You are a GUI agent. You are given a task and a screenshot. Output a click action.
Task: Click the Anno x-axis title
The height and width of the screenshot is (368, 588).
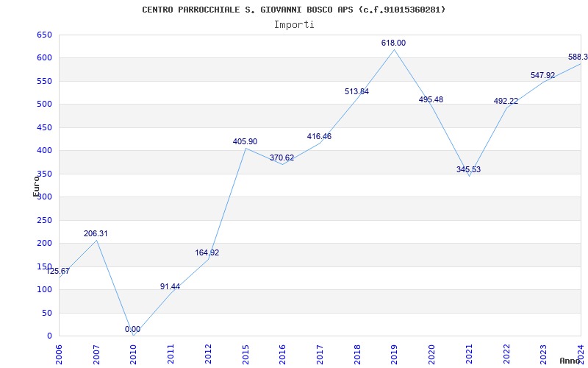pos(570,361)
